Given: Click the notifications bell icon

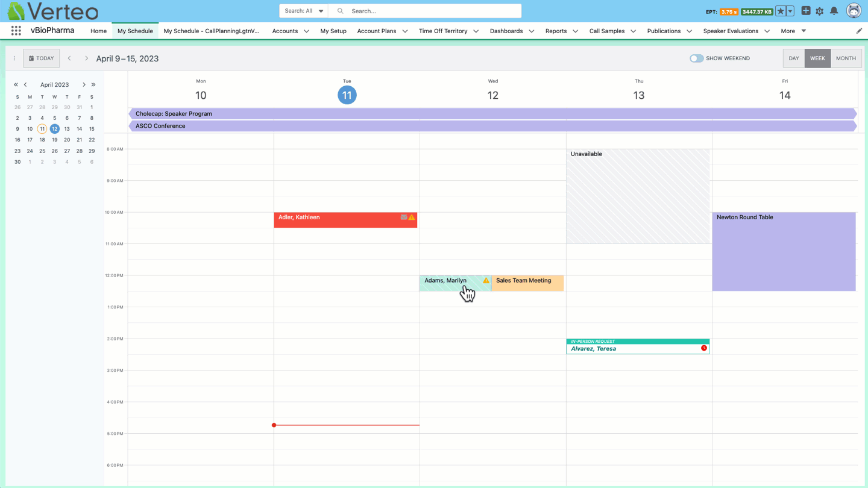Looking at the screenshot, I should (x=834, y=11).
